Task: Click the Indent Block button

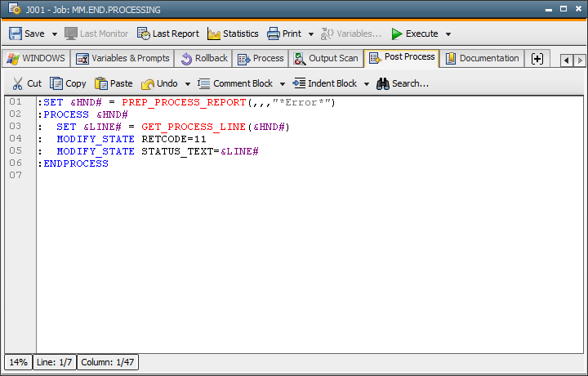Action: pos(325,83)
